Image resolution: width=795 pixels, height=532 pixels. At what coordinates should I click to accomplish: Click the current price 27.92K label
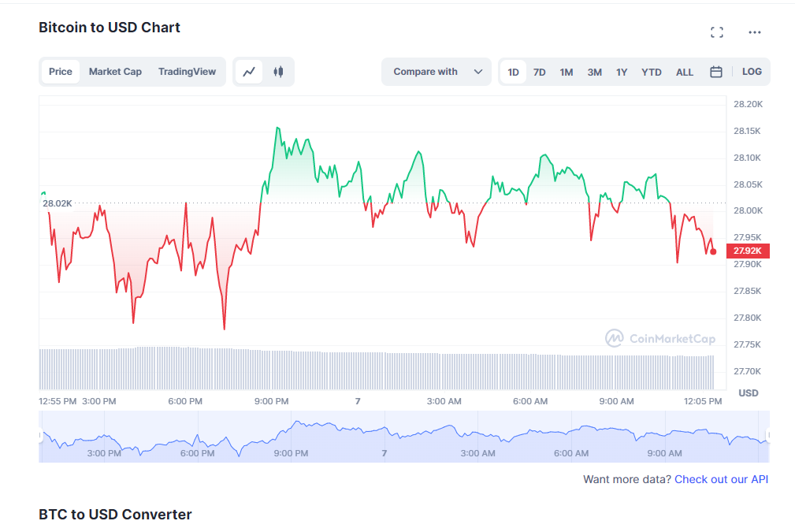tap(747, 251)
